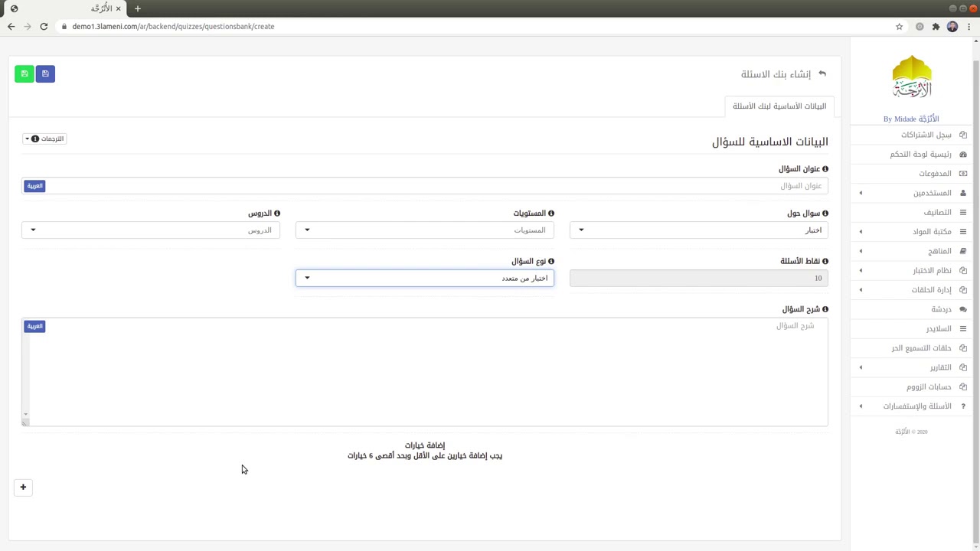Viewport: 980px width, 551px height.
Task: Click the info icon beside الدروس label
Action: click(x=277, y=214)
